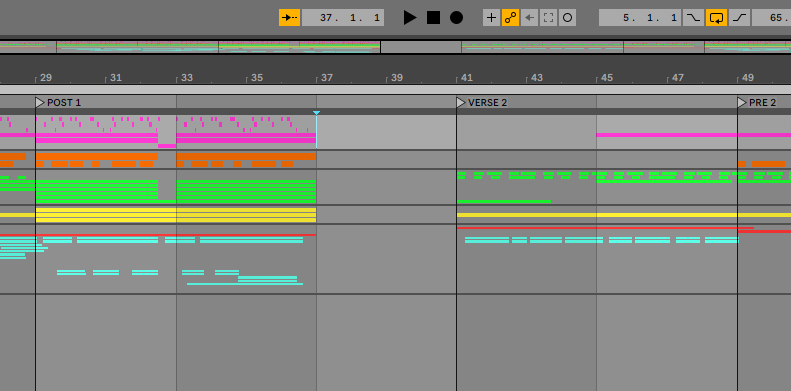Start playback with the Play button
Viewport: 791px width, 391px height.
point(410,18)
